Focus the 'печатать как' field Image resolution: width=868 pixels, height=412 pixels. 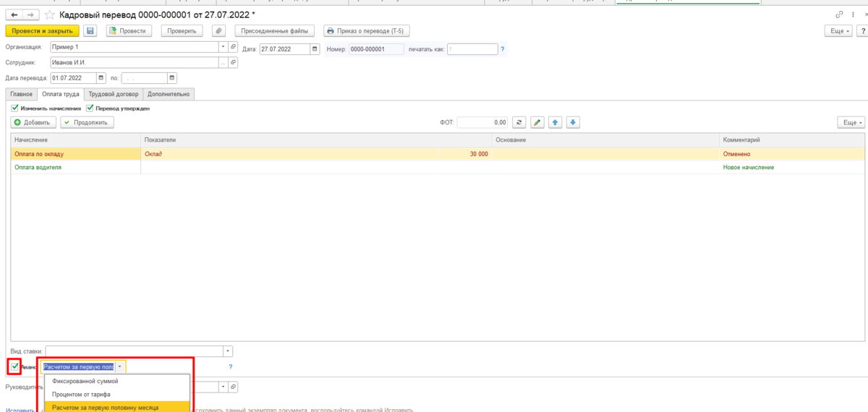tap(472, 49)
